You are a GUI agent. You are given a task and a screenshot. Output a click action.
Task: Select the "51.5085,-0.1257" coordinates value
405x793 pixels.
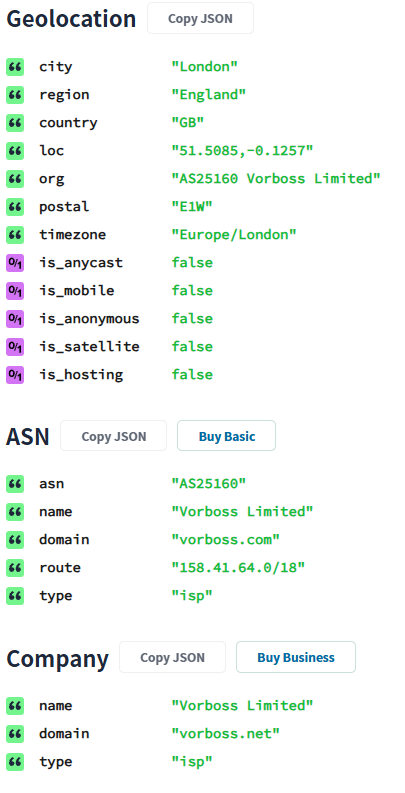(242, 151)
